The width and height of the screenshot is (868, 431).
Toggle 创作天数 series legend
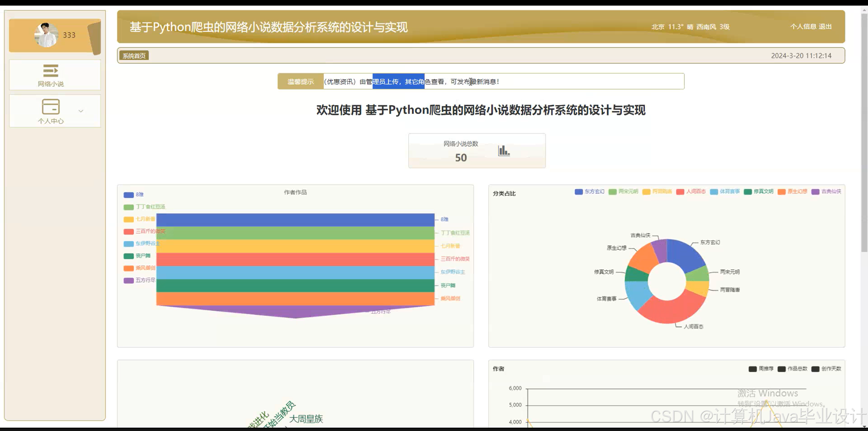coord(826,369)
